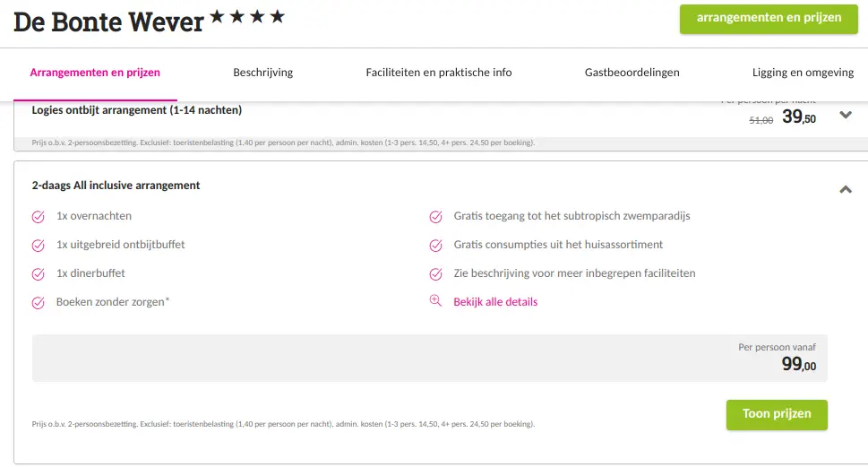Click the price disclaimer under All inclusive arrangement
This screenshot has height=467, width=868.
[283, 424]
